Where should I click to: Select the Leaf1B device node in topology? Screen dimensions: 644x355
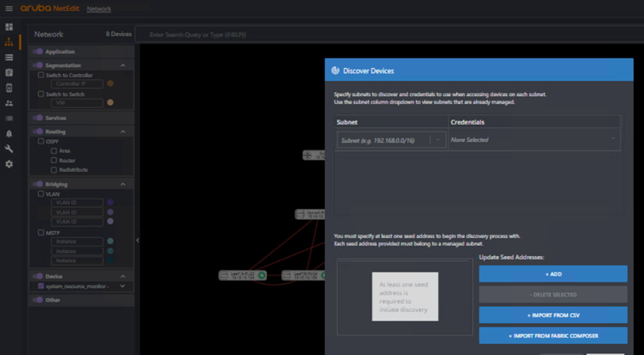303,275
